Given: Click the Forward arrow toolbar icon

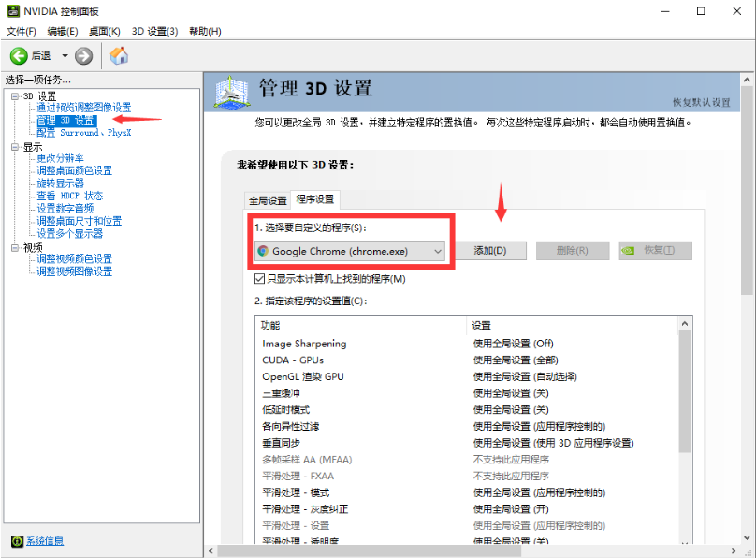Looking at the screenshot, I should [x=84, y=56].
